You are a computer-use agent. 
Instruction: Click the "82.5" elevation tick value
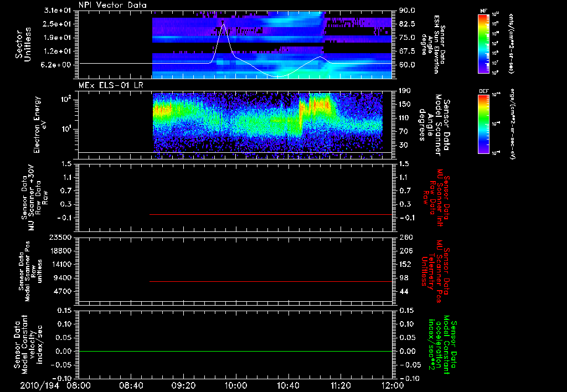tap(407, 24)
